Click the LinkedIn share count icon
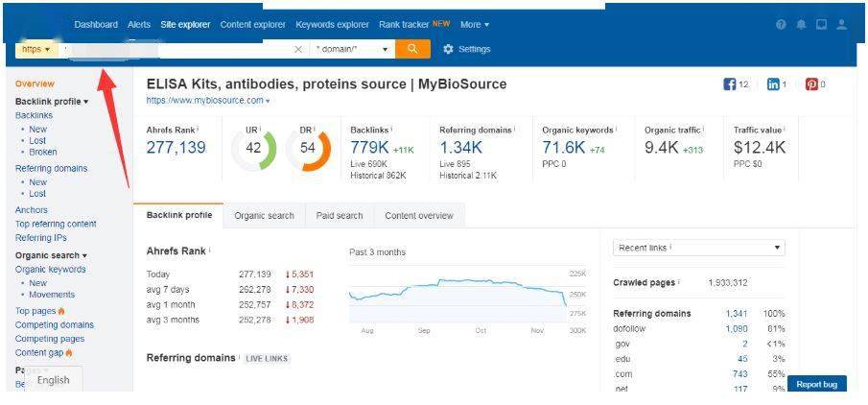The height and width of the screenshot is (405, 868). [x=773, y=84]
